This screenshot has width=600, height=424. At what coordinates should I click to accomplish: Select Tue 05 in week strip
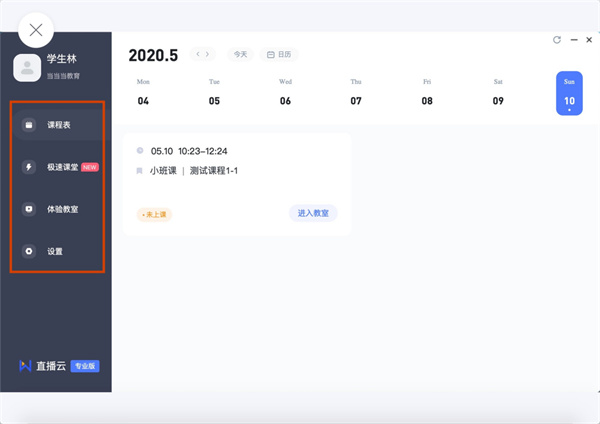[214, 93]
